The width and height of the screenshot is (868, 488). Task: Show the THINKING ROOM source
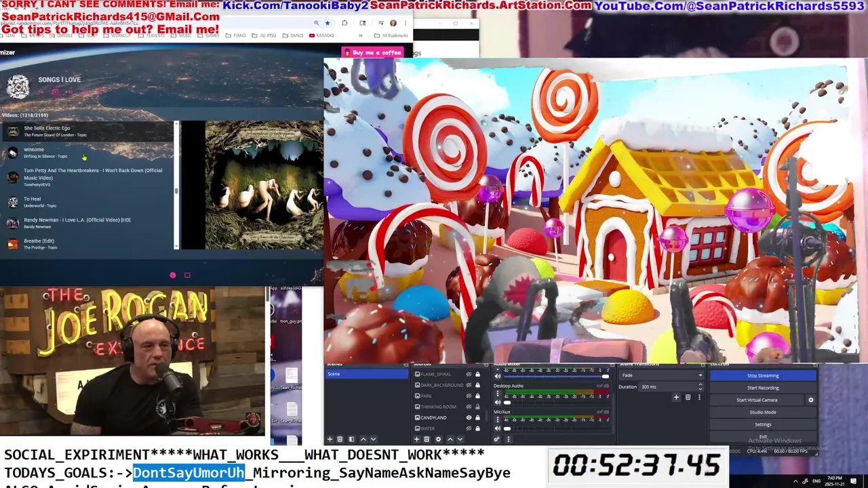[469, 407]
